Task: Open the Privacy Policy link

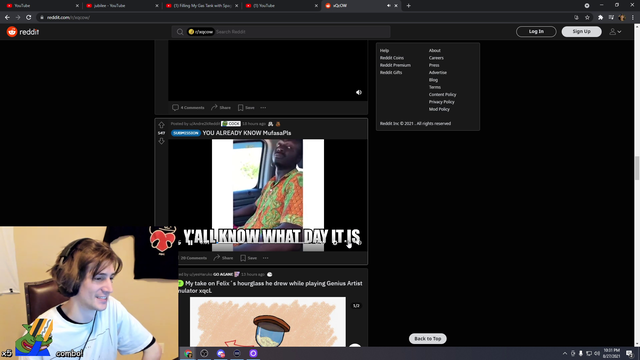Action: coord(442,102)
